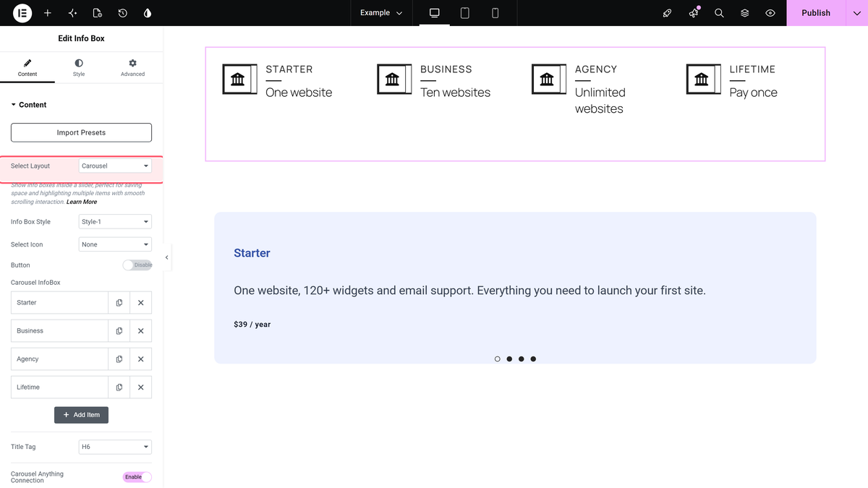The image size is (868, 488).
Task: Select the Lifetime item field
Action: (x=59, y=388)
